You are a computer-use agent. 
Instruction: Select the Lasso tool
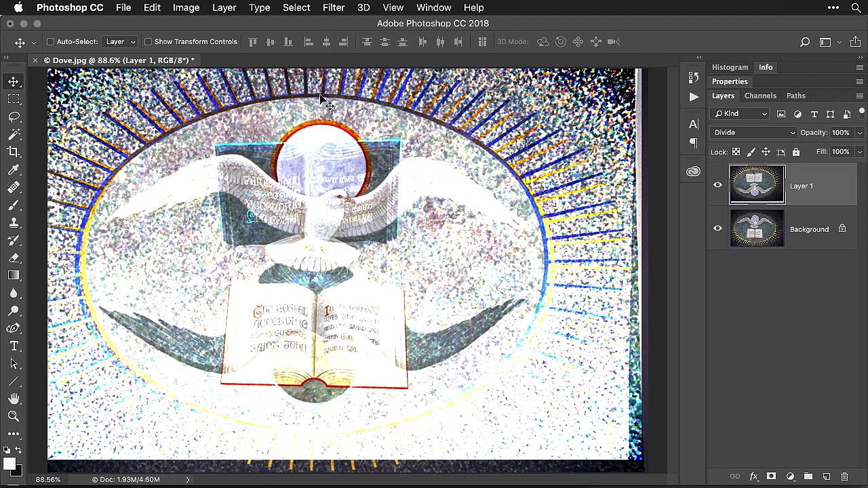[x=14, y=117]
